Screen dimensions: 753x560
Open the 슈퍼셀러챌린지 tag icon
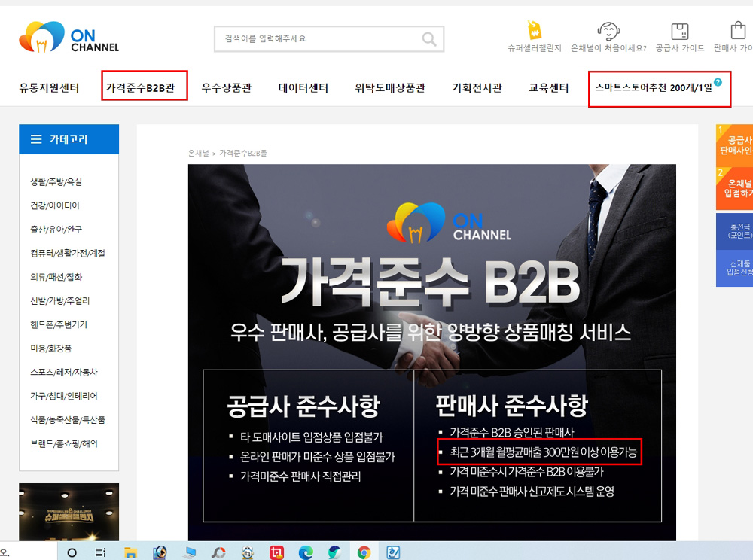tap(535, 31)
